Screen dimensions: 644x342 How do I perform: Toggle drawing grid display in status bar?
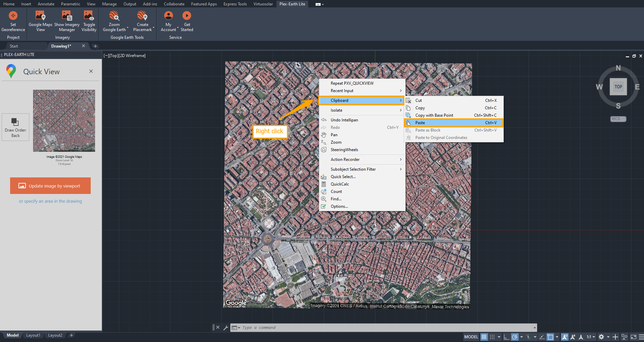click(484, 337)
